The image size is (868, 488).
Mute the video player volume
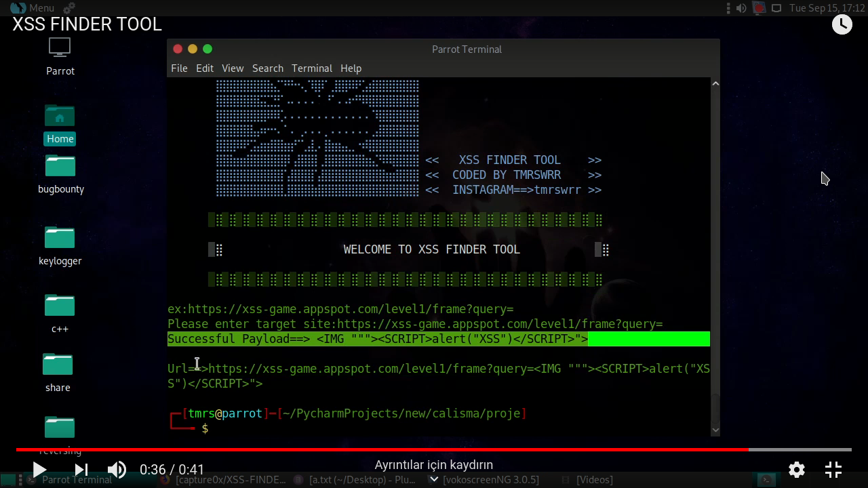[117, 469]
